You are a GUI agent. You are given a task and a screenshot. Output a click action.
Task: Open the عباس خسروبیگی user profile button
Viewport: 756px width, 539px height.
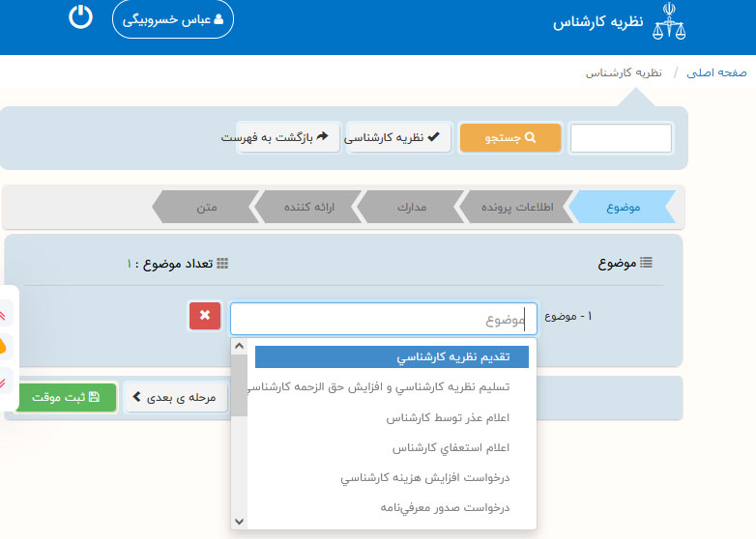pos(173,19)
